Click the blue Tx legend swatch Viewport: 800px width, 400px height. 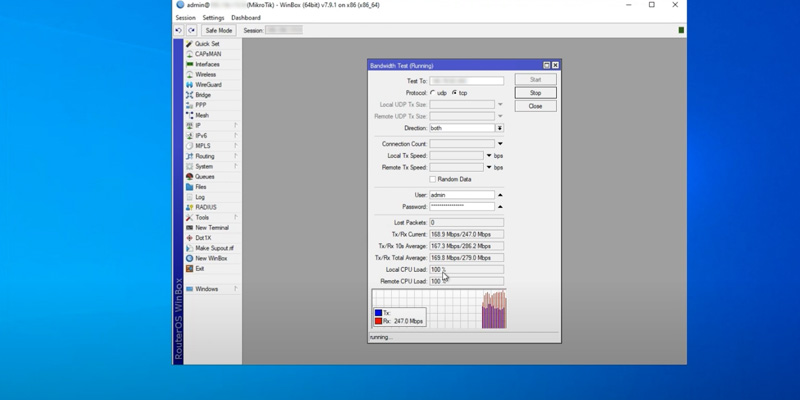[378, 313]
